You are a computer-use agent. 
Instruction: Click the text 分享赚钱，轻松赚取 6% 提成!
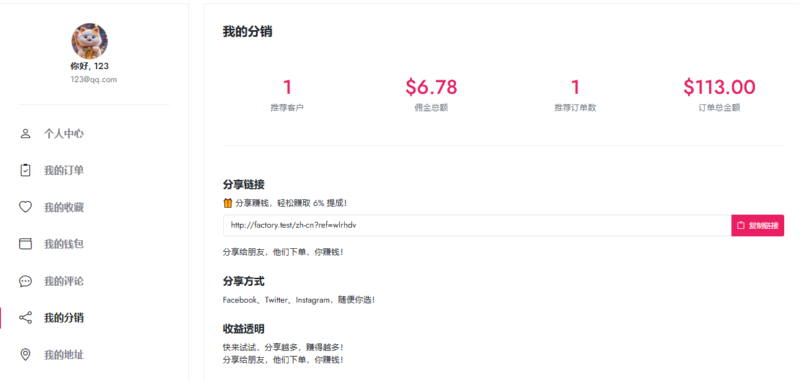[291, 203]
